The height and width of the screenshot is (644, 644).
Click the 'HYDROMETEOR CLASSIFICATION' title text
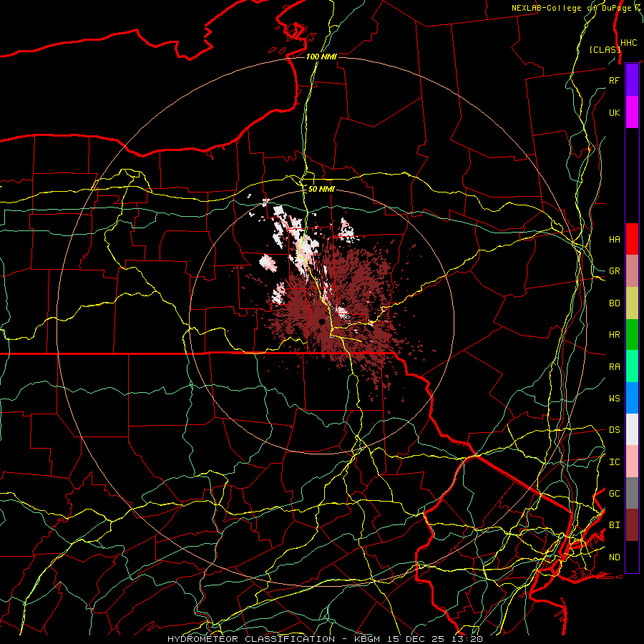[x=251, y=639]
